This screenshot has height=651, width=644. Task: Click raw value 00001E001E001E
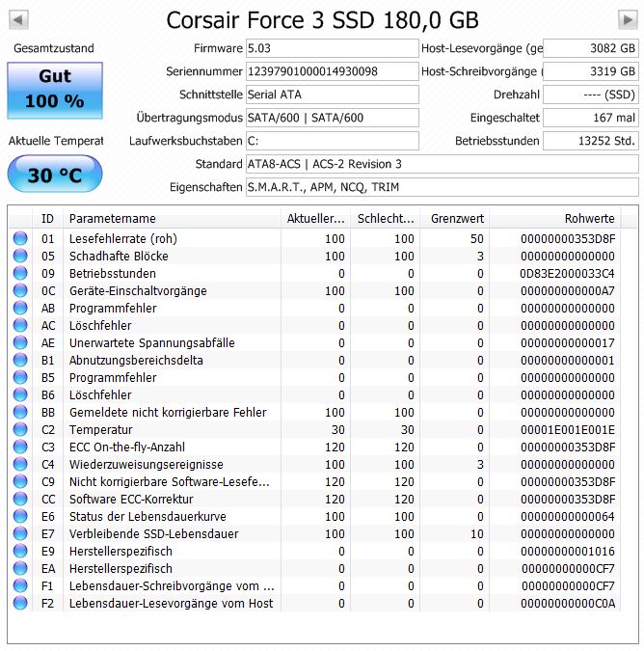tap(567, 430)
